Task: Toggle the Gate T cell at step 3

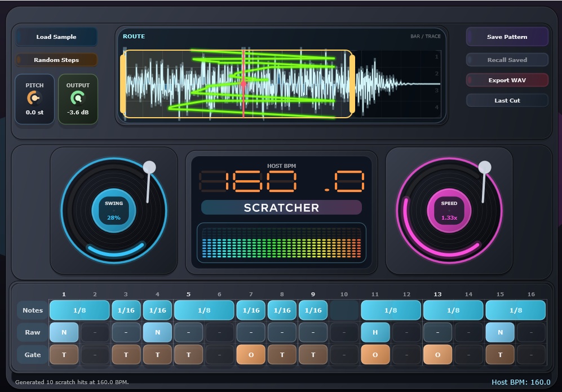Action: pyautogui.click(x=126, y=355)
